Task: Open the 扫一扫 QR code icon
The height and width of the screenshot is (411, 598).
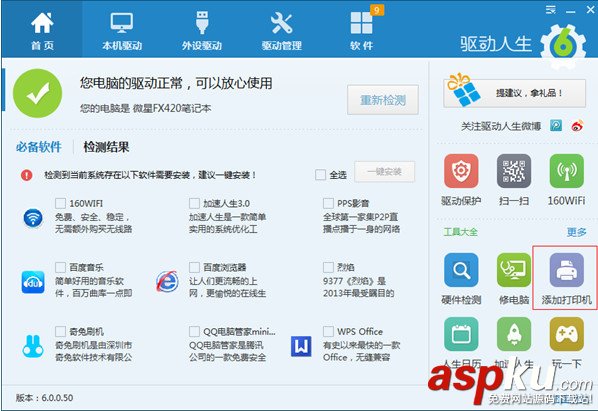Action: [514, 171]
